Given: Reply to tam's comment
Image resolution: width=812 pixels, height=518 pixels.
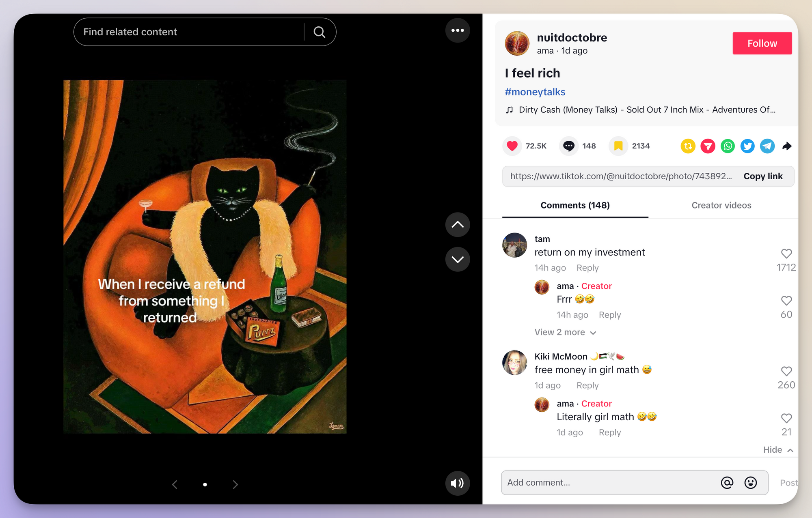Looking at the screenshot, I should (587, 268).
